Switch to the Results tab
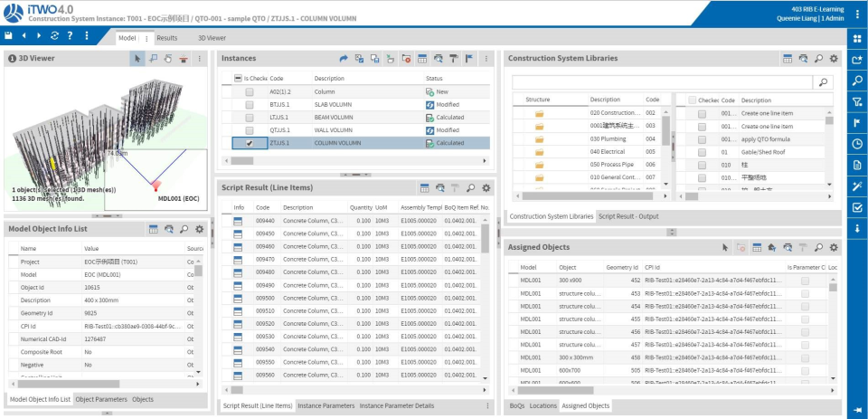 [x=166, y=38]
